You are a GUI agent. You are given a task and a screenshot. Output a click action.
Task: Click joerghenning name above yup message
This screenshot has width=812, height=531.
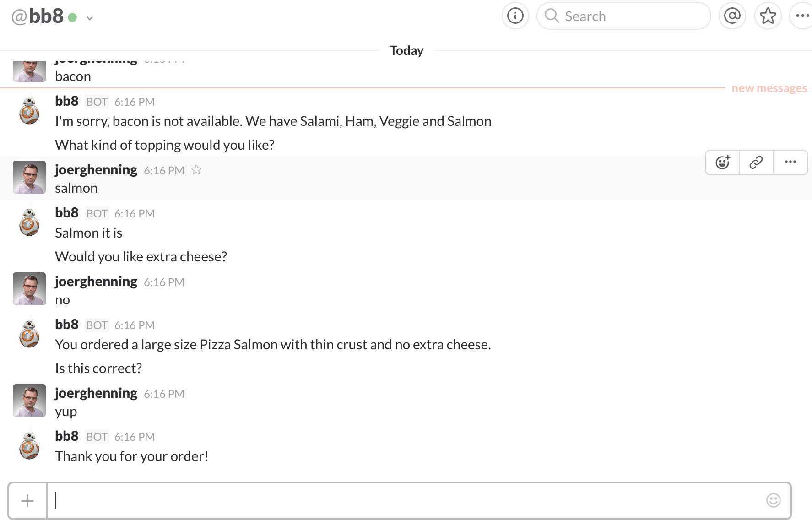point(96,393)
